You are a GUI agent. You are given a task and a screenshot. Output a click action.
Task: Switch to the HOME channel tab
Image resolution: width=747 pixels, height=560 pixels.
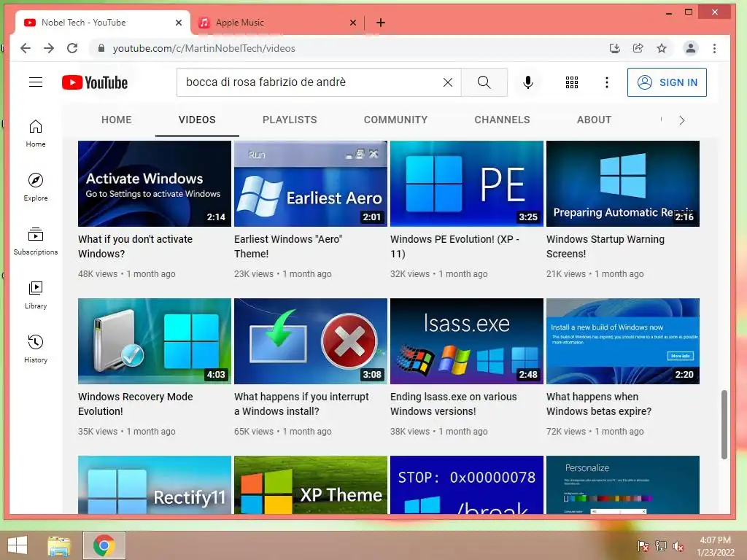tap(116, 120)
